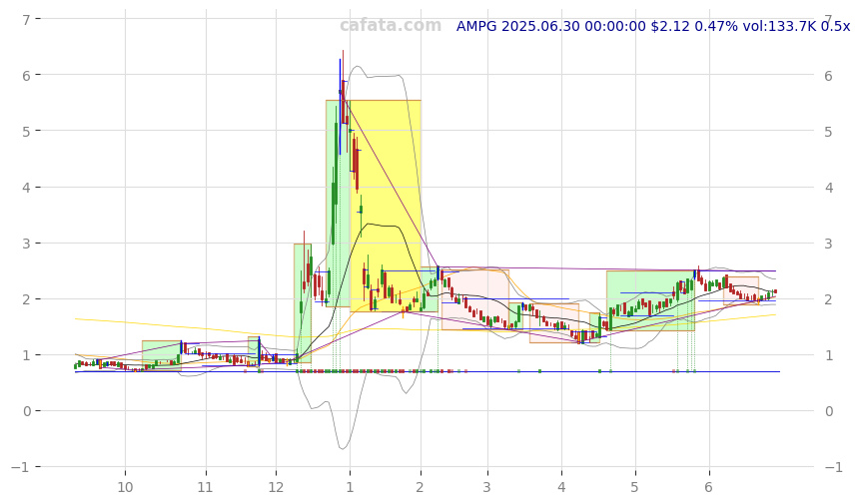Click month 2 on the x-axis
Image resolution: width=860 pixels, height=504 pixels.
pyautogui.click(x=421, y=488)
